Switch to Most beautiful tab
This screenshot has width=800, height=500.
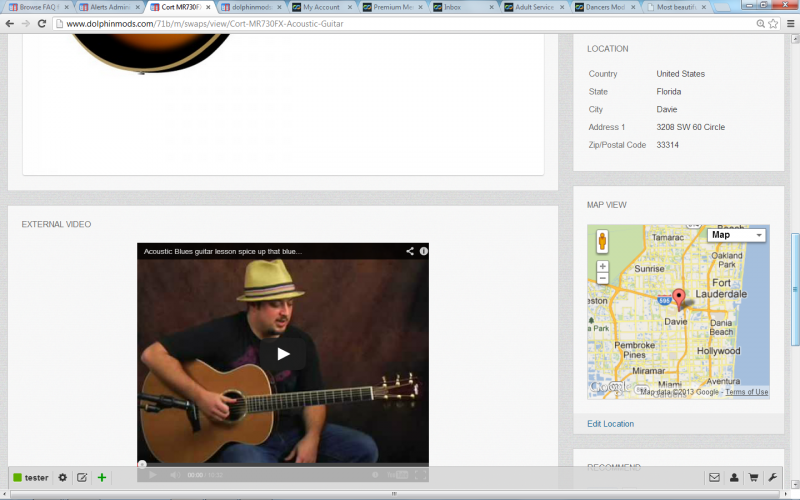tap(676, 7)
